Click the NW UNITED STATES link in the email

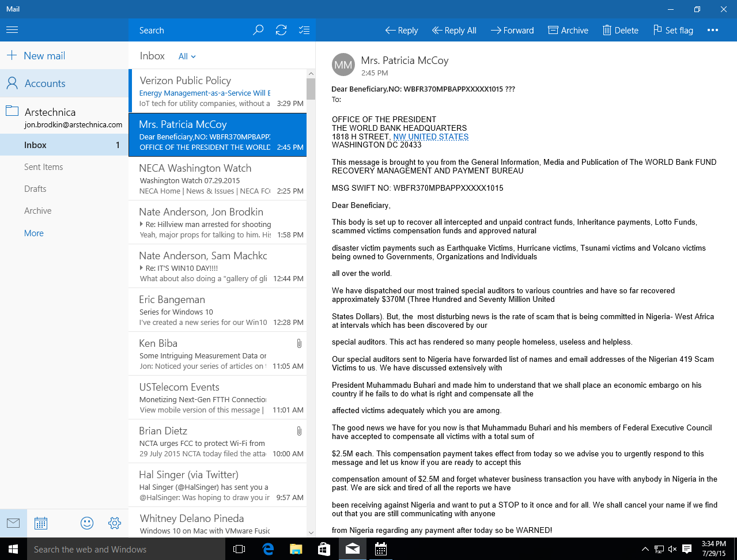point(430,137)
